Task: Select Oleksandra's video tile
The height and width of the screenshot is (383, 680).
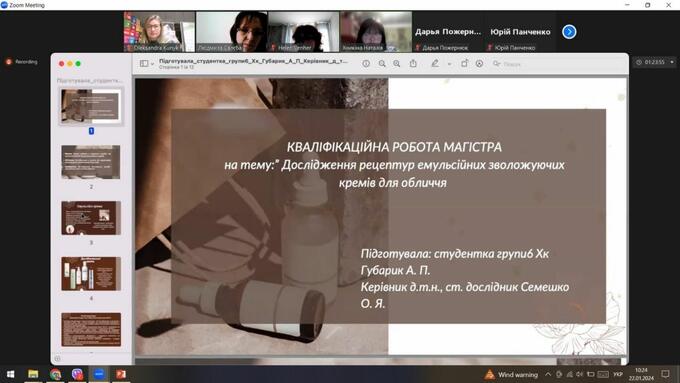Action: coord(159,32)
